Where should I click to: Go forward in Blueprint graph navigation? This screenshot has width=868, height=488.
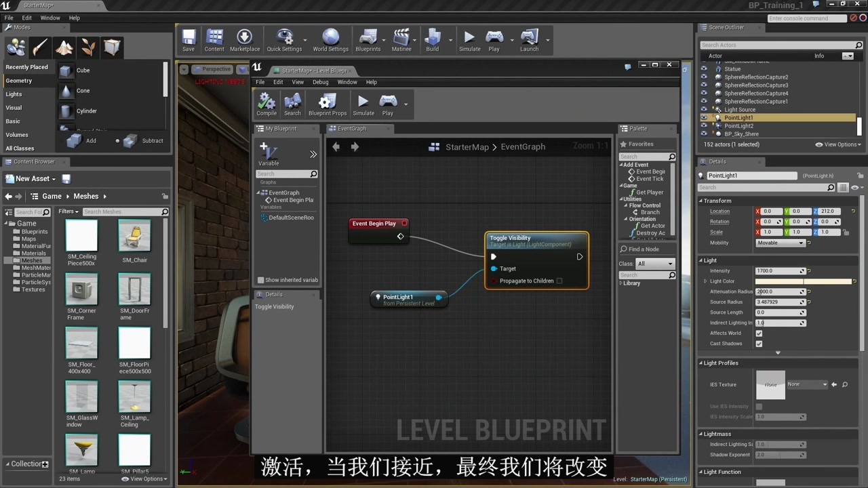(x=355, y=146)
